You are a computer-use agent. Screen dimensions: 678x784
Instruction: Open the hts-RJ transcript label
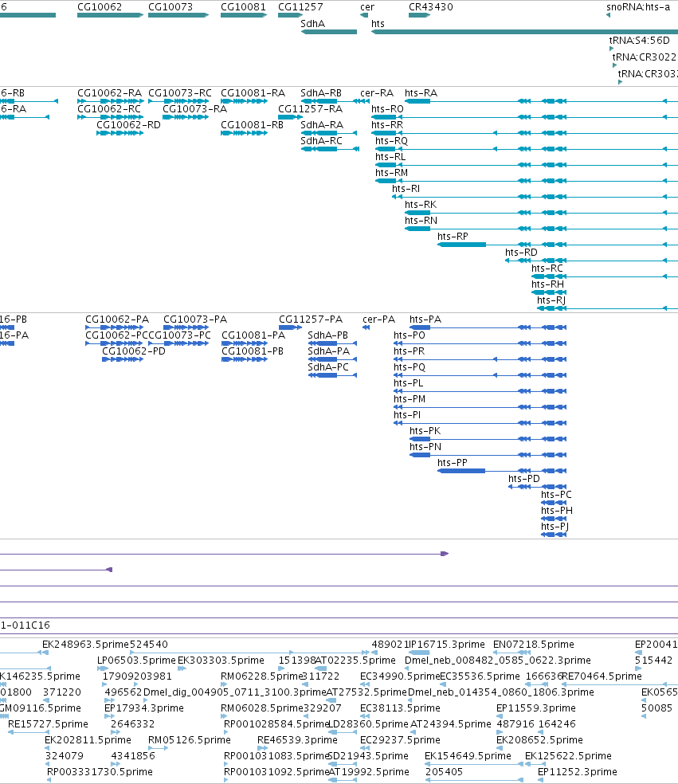tap(551, 300)
